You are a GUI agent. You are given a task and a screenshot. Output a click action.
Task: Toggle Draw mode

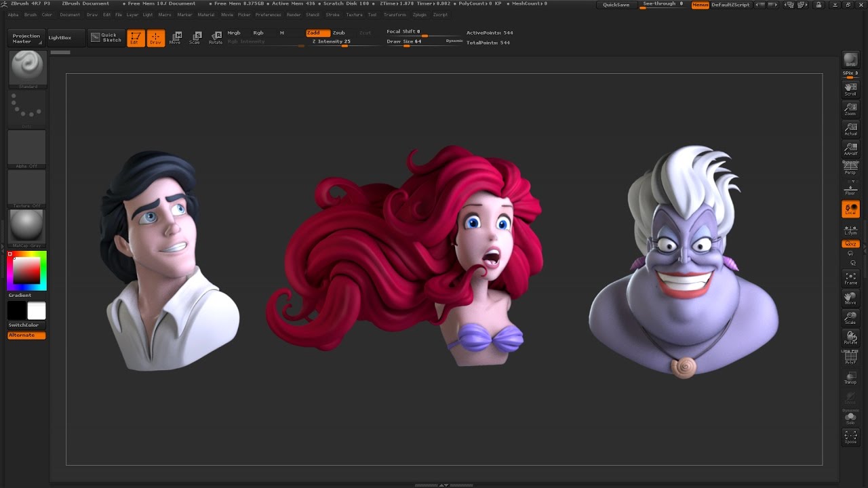156,38
